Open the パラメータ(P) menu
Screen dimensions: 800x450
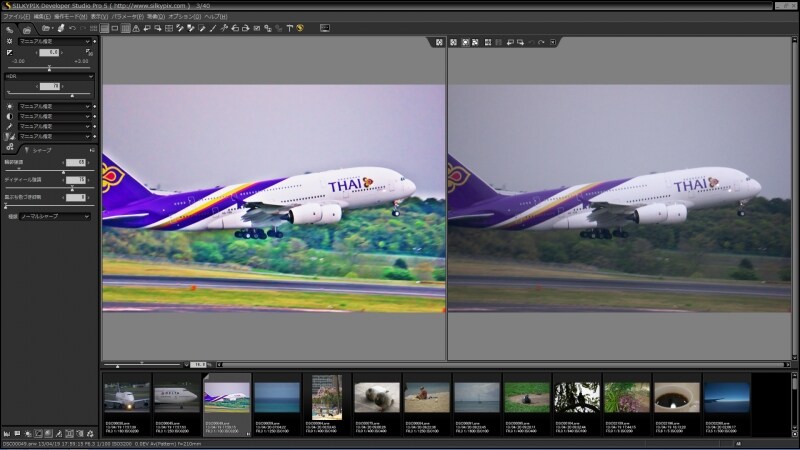(x=128, y=16)
